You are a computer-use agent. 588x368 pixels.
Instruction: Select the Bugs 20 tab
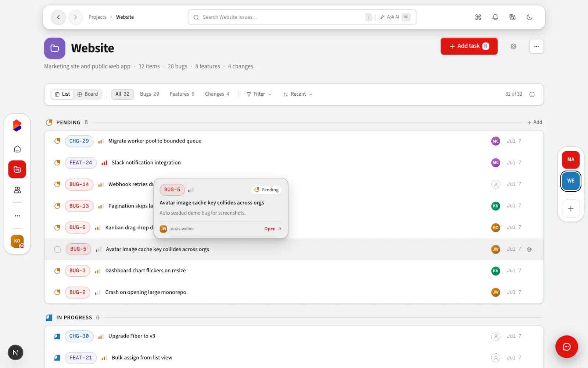tap(150, 94)
